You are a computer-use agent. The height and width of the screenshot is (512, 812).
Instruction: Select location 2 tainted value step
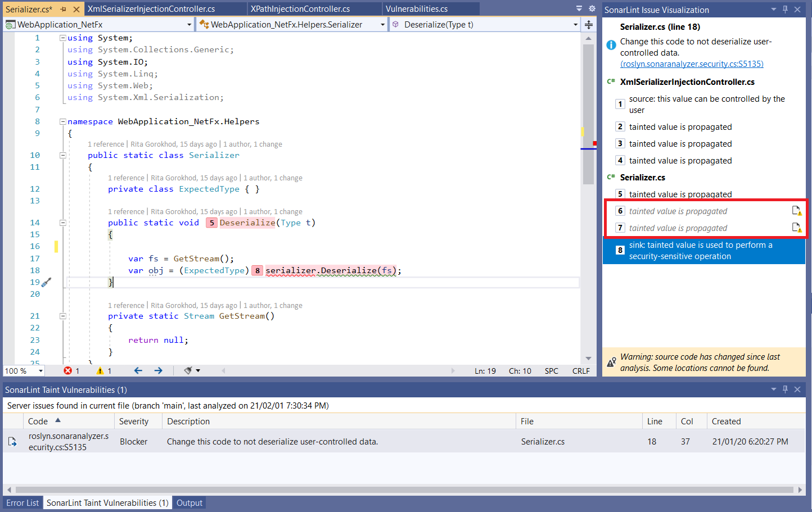point(704,127)
